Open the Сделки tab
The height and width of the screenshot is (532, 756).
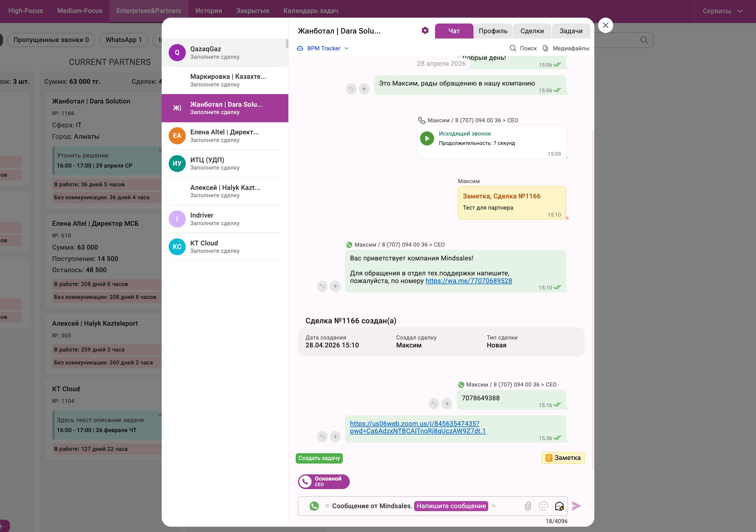532,31
